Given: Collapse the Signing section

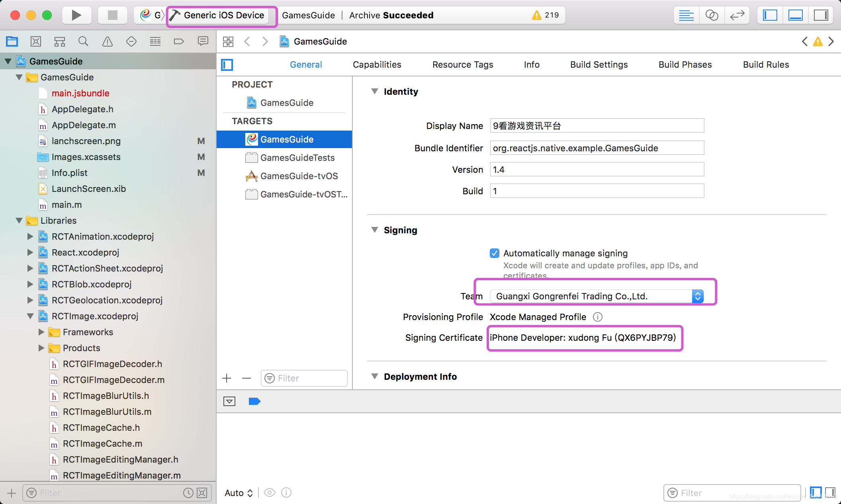Looking at the screenshot, I should point(375,230).
